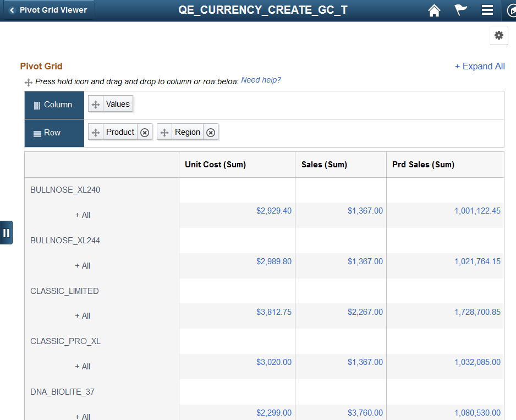Open the 1,021,764.15 Prd Sales value

477,261
